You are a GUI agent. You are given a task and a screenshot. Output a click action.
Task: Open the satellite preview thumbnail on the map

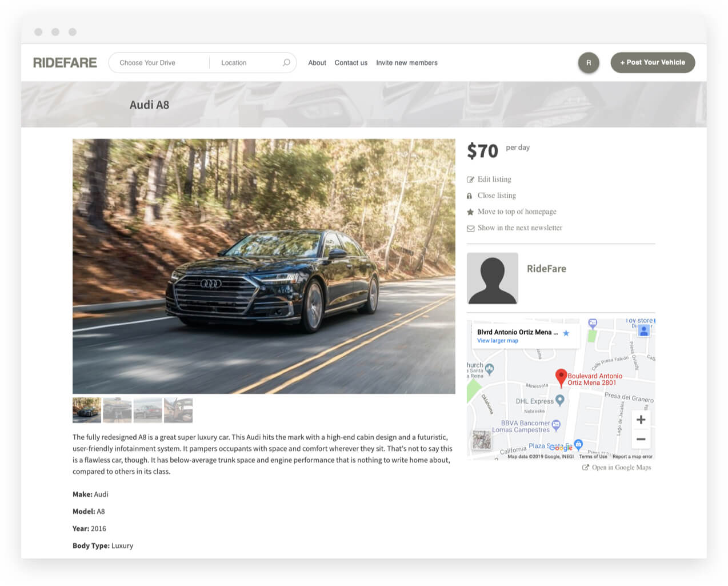(481, 440)
